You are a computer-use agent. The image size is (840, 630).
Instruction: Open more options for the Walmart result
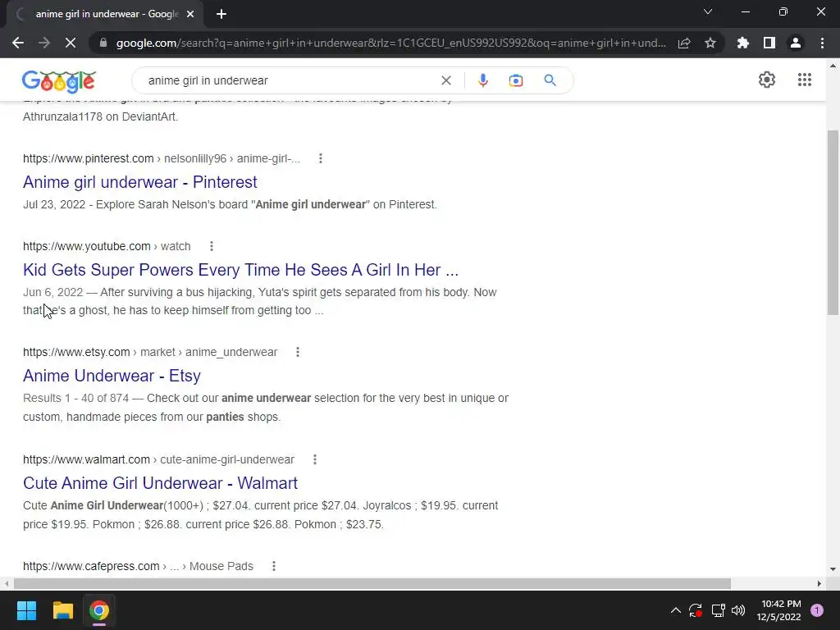pos(315,459)
